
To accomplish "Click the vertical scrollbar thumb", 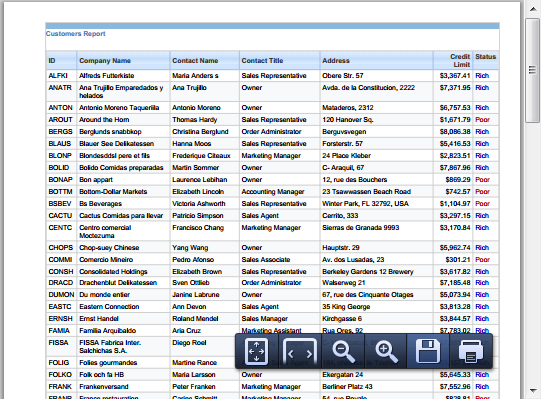I will pos(533,70).
